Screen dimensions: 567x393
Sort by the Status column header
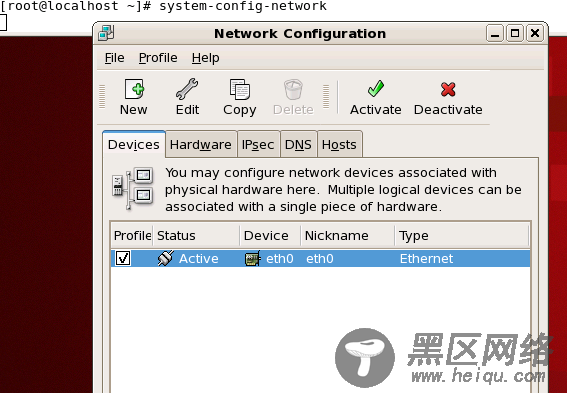click(x=196, y=236)
